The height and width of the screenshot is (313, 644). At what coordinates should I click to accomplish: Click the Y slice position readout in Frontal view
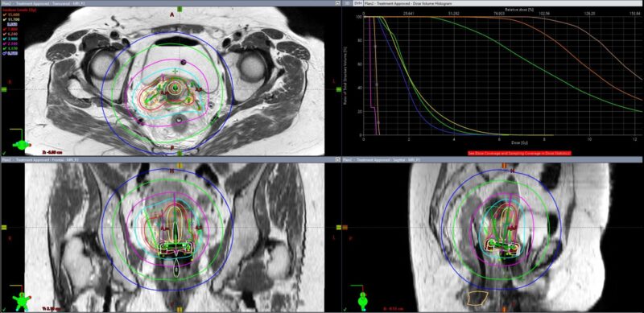[x=52, y=308]
